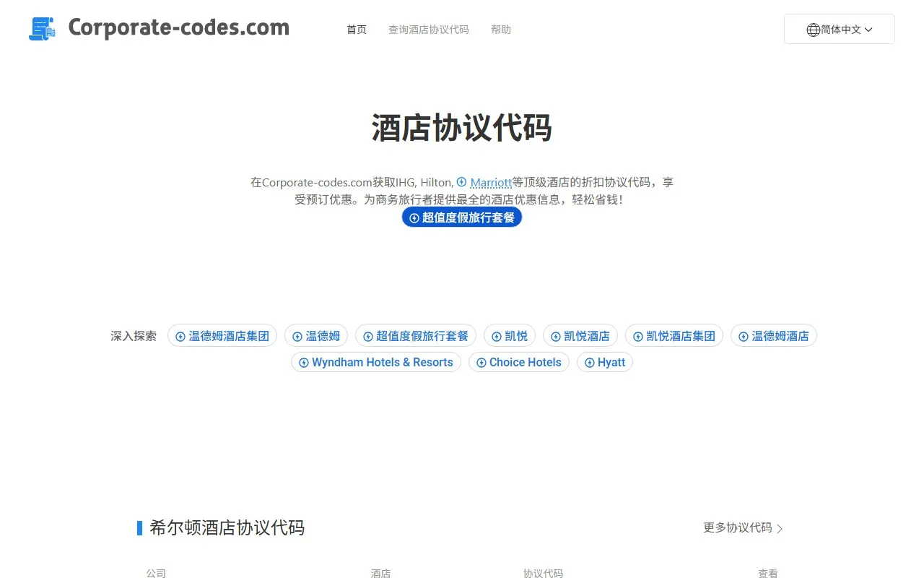Click the plus icon on the Choice Hotels tag
Viewport: 924px width, 578px height.
click(x=481, y=362)
